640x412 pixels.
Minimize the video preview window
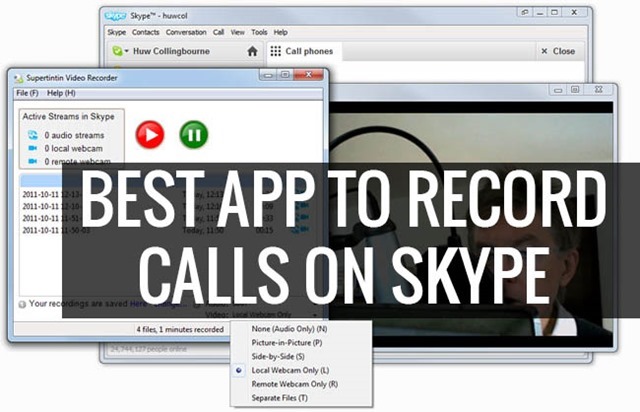(558, 90)
